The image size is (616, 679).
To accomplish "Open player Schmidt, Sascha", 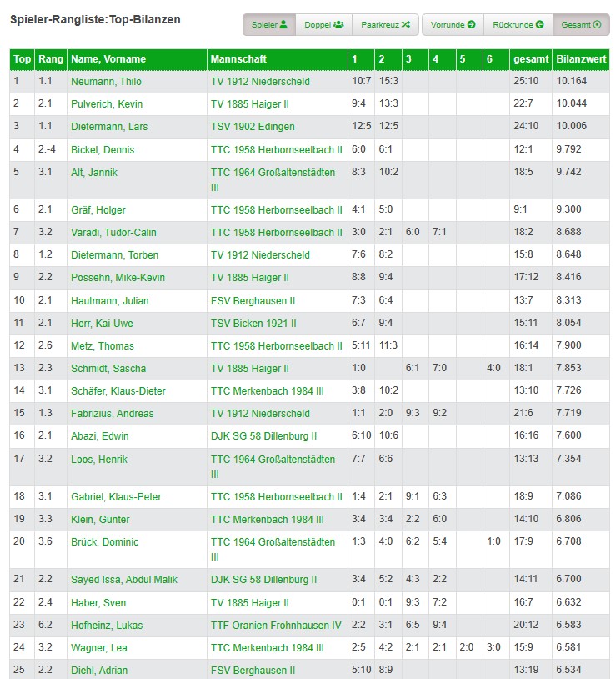I will pos(108,369).
